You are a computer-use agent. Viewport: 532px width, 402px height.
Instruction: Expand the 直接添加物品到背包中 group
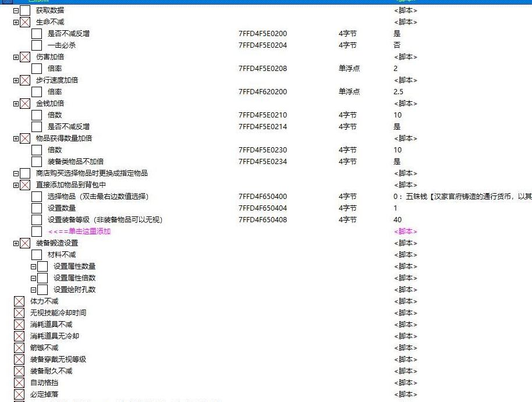pyautogui.click(x=16, y=185)
